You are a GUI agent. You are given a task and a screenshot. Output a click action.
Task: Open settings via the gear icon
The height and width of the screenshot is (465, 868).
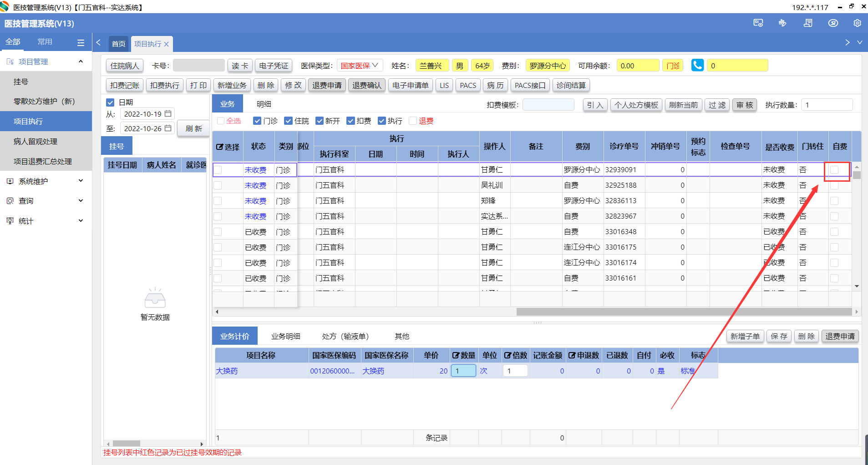point(857,23)
